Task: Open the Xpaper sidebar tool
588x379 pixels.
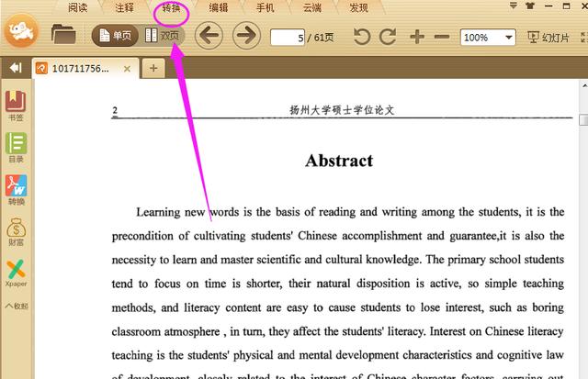Action: 16,273
